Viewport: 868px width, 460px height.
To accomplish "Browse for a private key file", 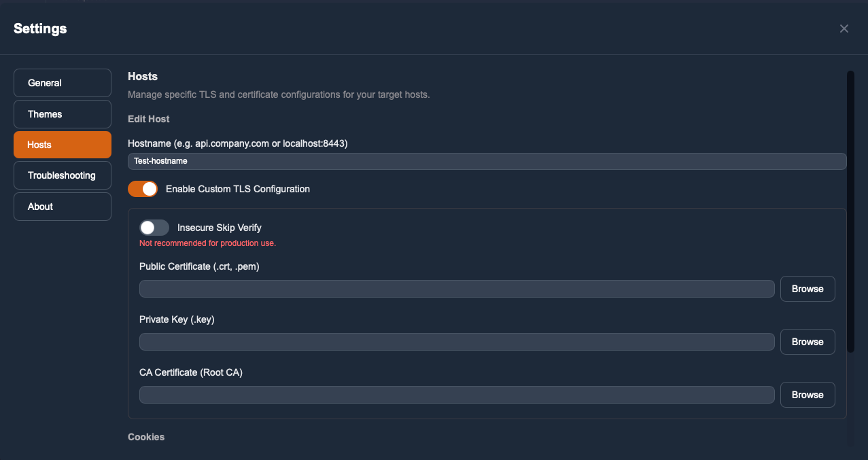I will [x=807, y=341].
